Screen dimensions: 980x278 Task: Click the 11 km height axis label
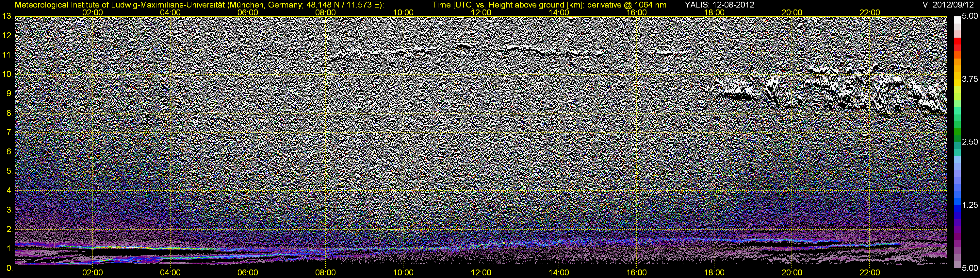pyautogui.click(x=7, y=55)
